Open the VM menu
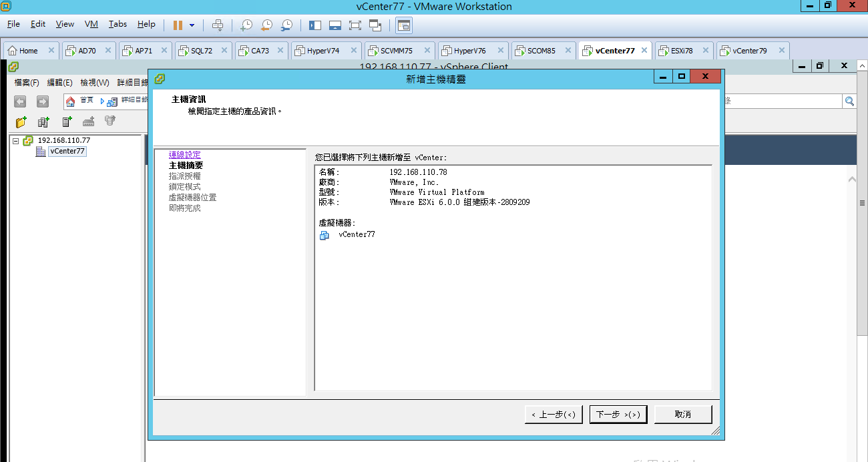 91,24
